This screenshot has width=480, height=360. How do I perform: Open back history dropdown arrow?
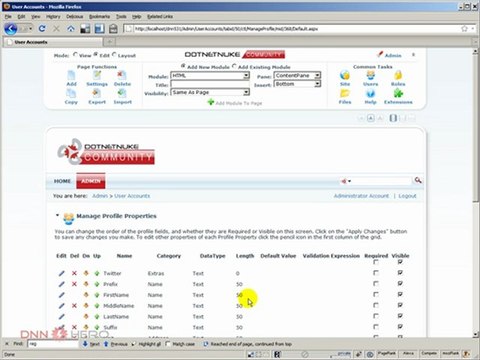30,29
